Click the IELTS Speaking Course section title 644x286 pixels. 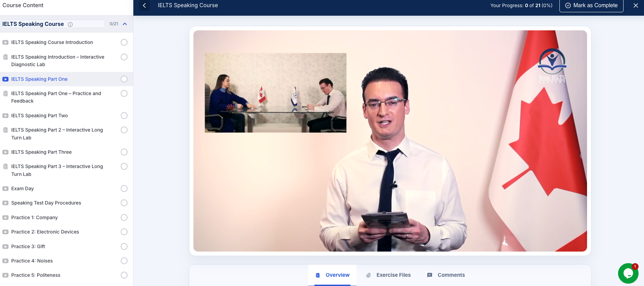(33, 24)
